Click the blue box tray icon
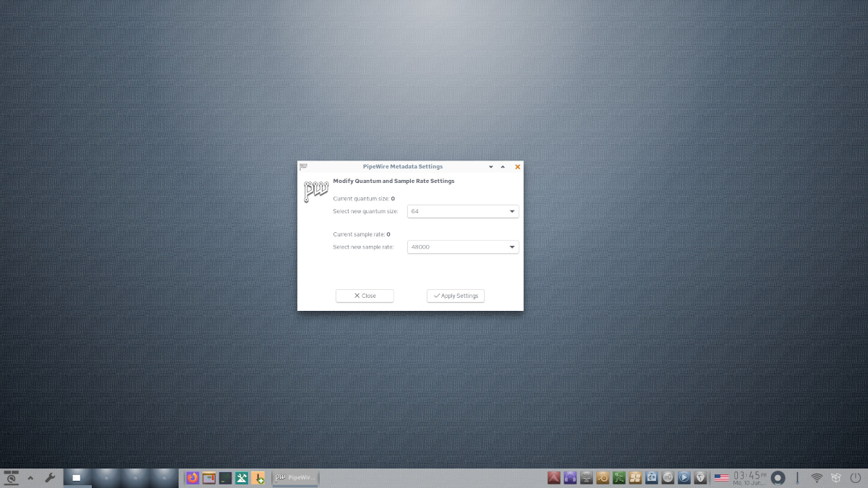 pos(652,478)
